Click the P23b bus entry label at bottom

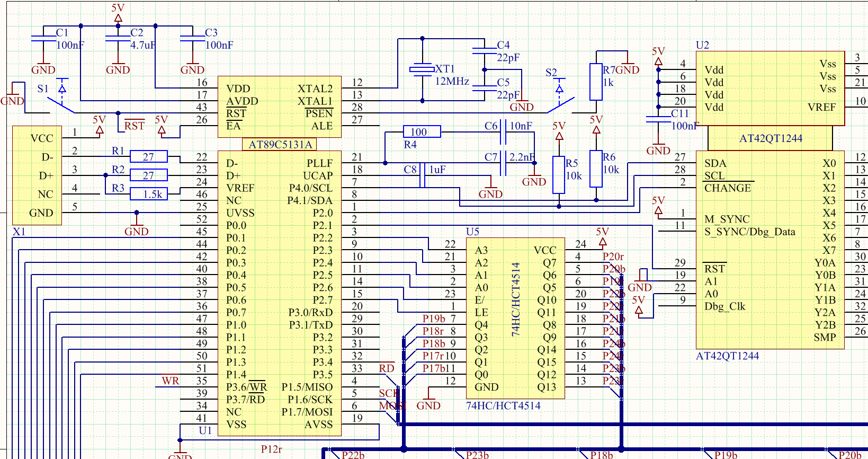click(x=477, y=455)
